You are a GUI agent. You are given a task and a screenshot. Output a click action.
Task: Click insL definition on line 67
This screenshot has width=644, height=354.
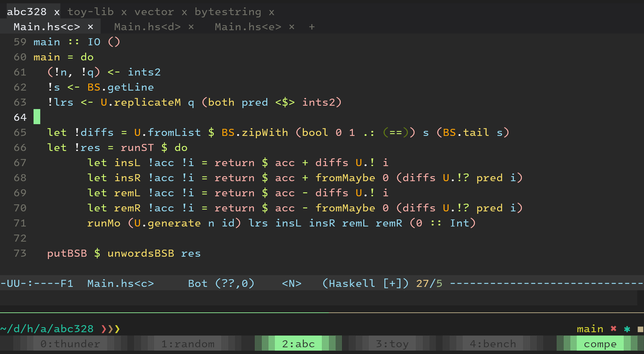click(127, 163)
